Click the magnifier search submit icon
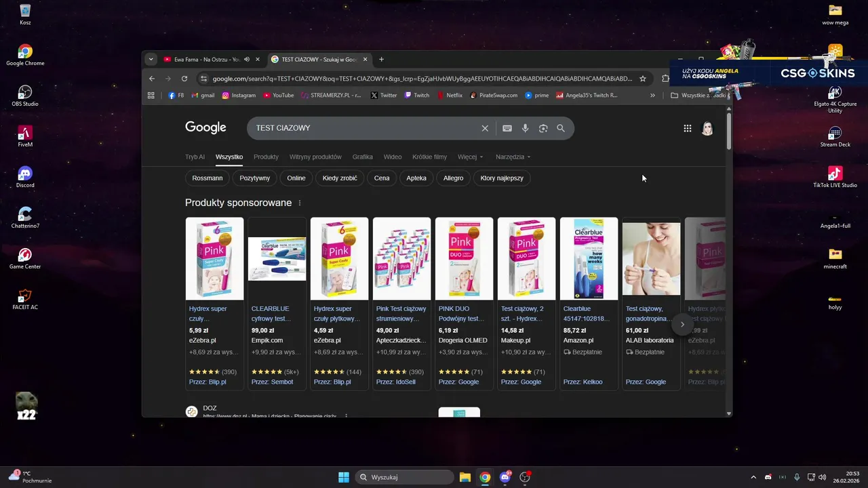 point(561,128)
